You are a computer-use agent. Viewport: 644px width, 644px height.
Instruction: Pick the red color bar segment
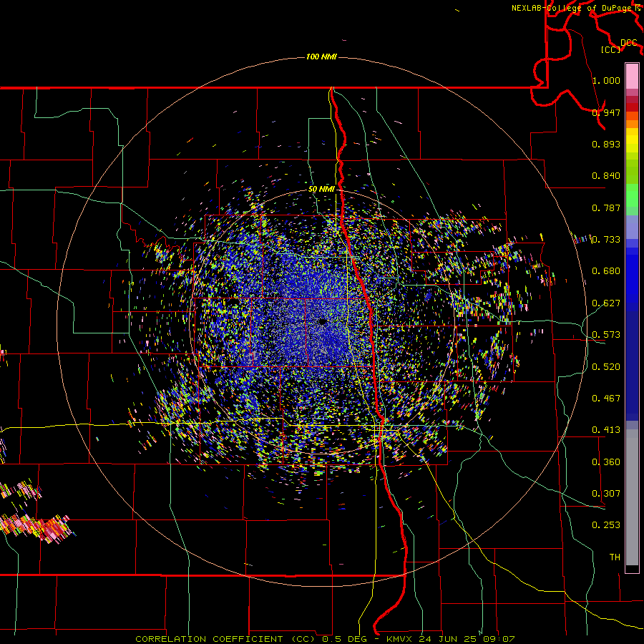coord(632,107)
